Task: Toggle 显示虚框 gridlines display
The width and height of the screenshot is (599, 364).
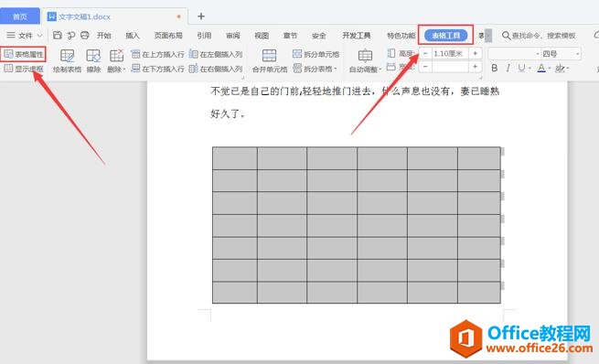Action: [x=23, y=69]
